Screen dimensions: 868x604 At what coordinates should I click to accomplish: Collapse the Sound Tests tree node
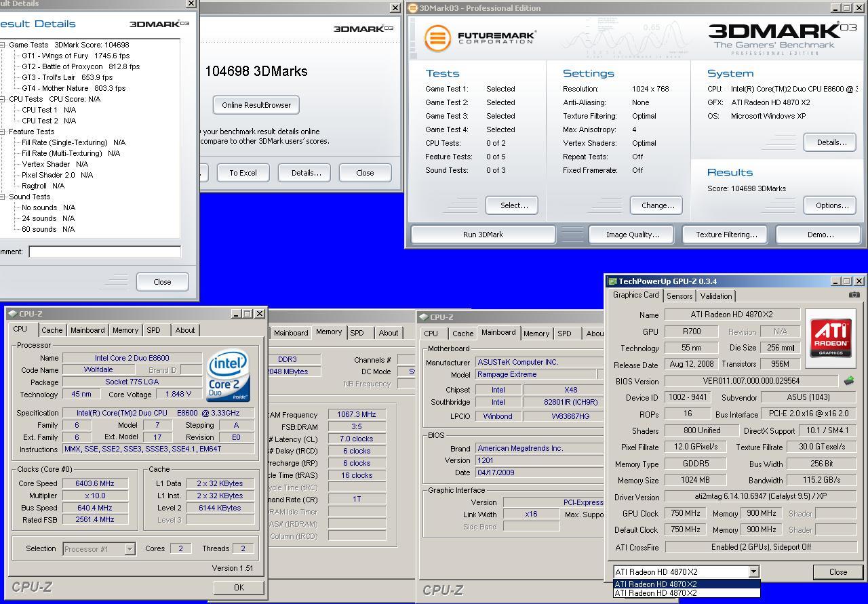3,197
